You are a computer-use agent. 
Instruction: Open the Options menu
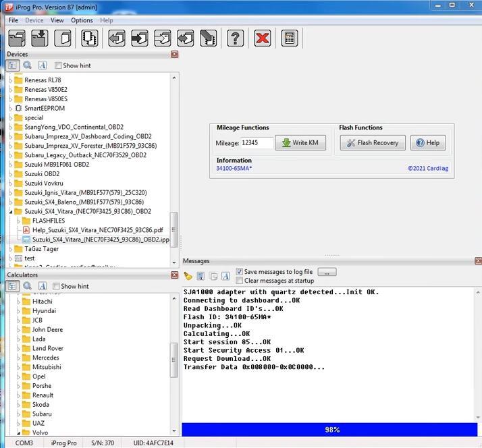pos(82,20)
